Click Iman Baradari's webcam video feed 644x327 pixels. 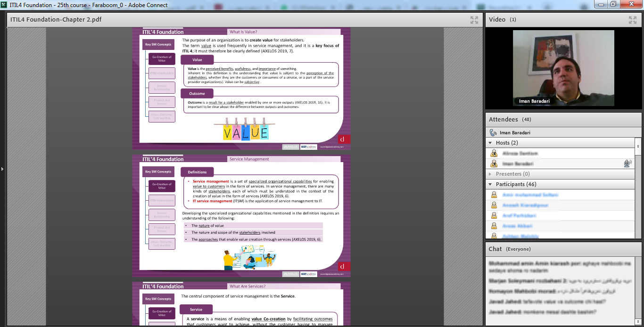tap(563, 68)
